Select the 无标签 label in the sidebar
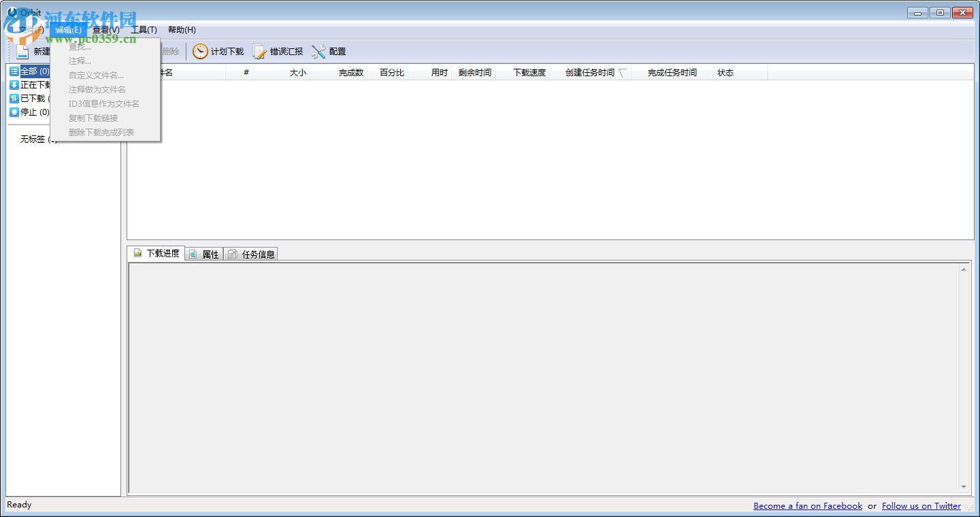Image resolution: width=980 pixels, height=517 pixels. [x=33, y=139]
